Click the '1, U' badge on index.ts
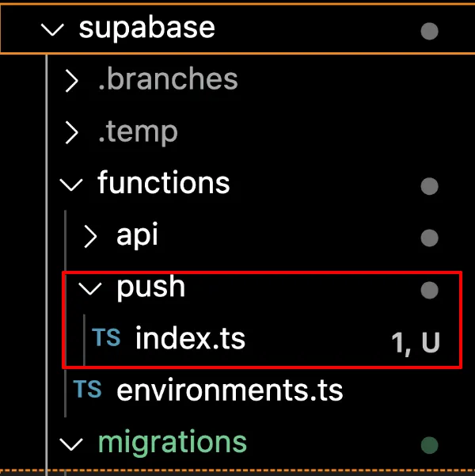Screen dimensions: 475x476 click(416, 342)
